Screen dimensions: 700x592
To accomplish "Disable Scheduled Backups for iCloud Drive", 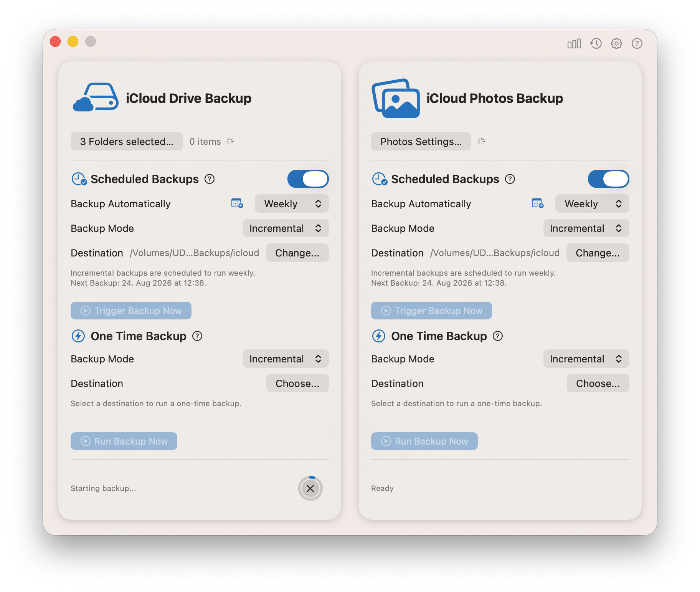I will tap(308, 179).
